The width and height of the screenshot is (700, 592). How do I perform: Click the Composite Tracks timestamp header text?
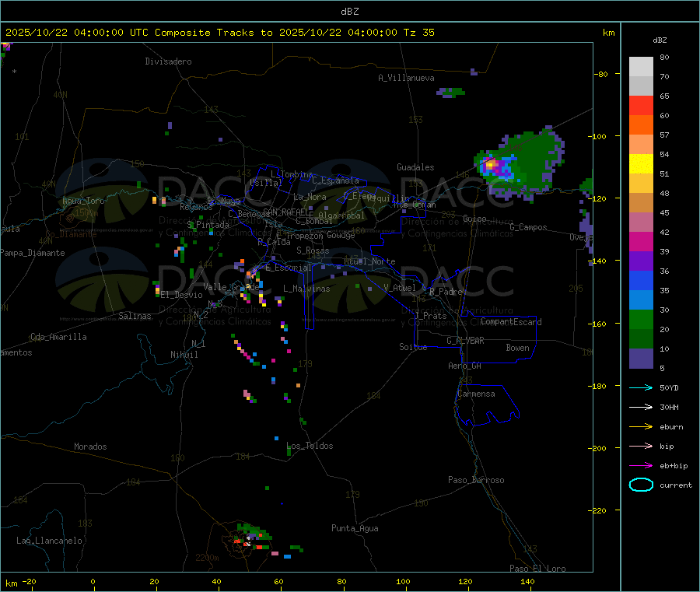[x=219, y=33]
